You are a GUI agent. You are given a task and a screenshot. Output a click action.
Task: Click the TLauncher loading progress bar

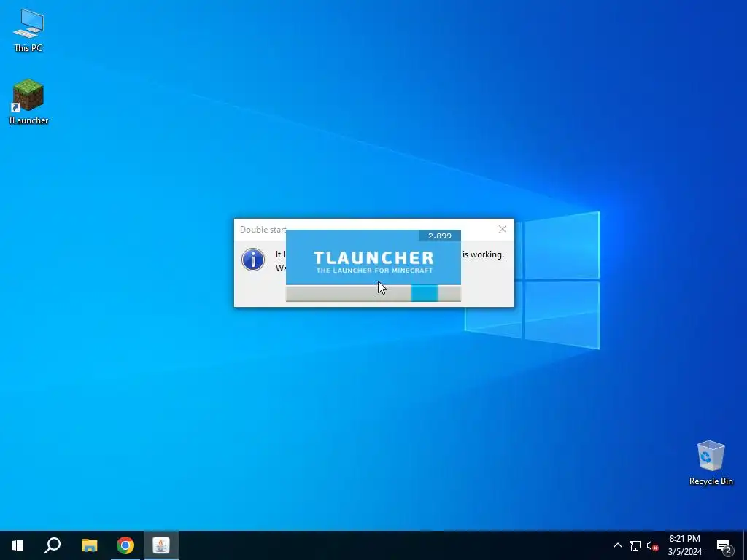(373, 293)
